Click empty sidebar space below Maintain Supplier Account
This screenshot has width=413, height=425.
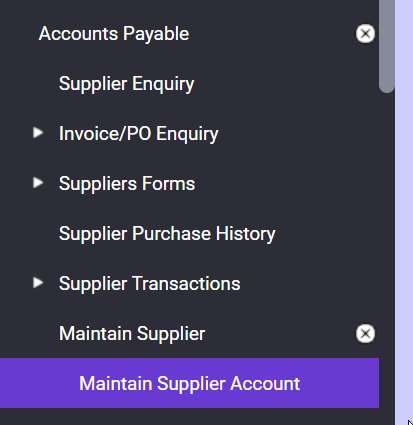189,417
